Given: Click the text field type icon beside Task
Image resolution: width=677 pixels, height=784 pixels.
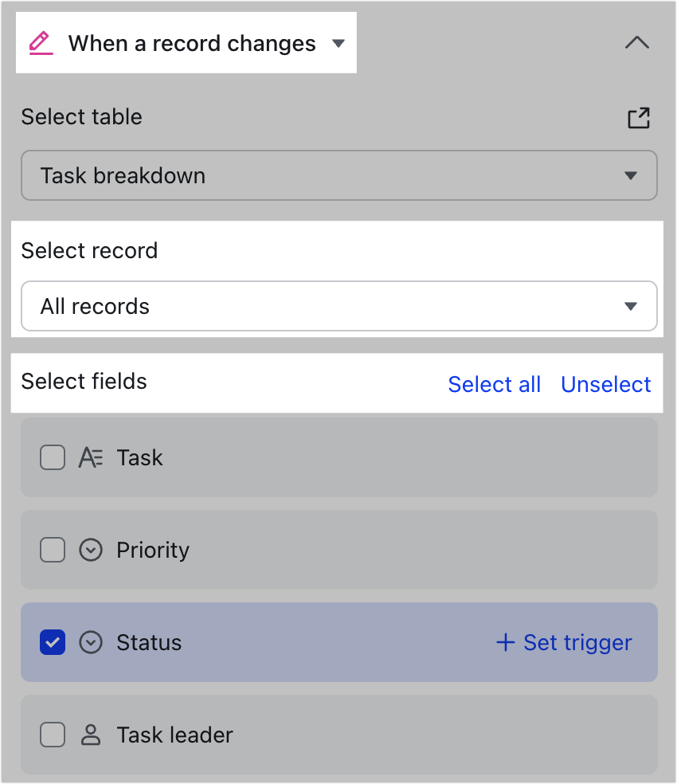Looking at the screenshot, I should [91, 457].
